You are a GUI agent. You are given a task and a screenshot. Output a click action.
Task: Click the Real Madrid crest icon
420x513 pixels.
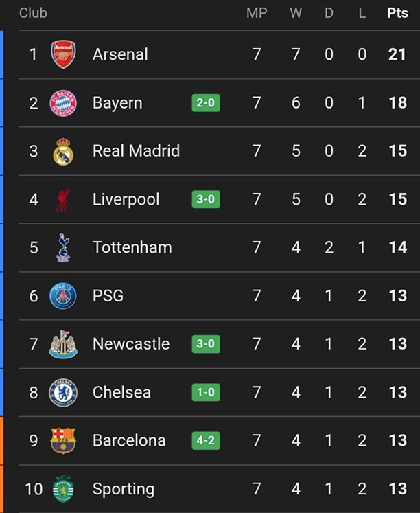[63, 151]
